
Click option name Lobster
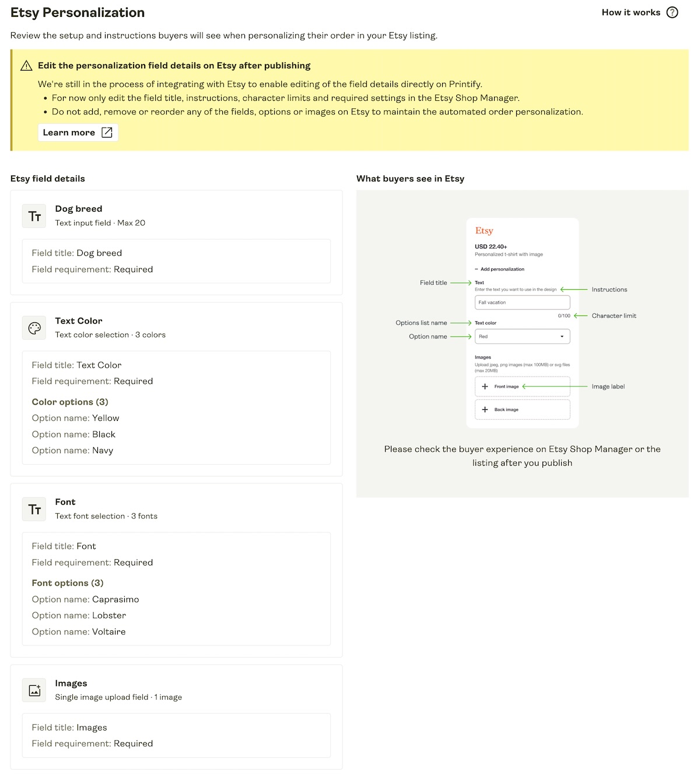(x=109, y=616)
